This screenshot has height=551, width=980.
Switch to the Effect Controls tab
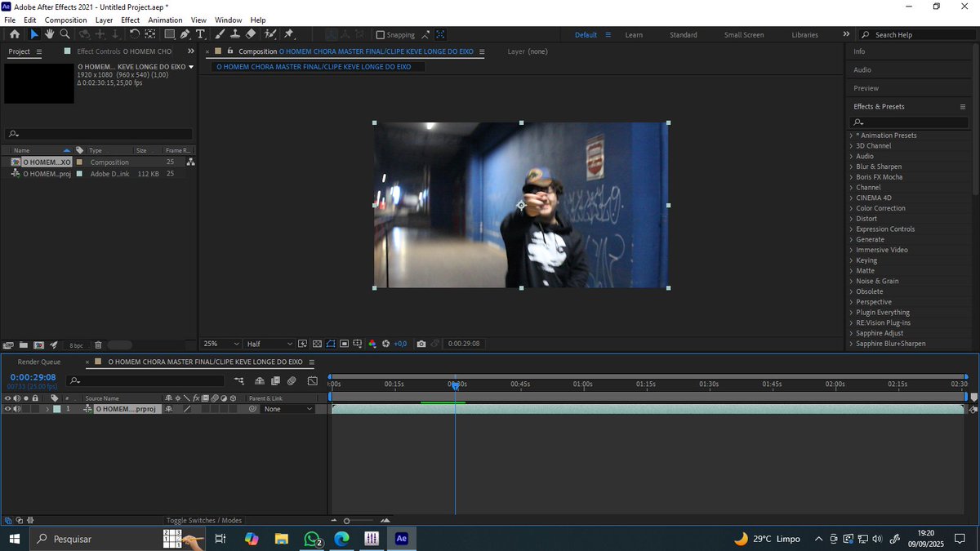pos(124,51)
